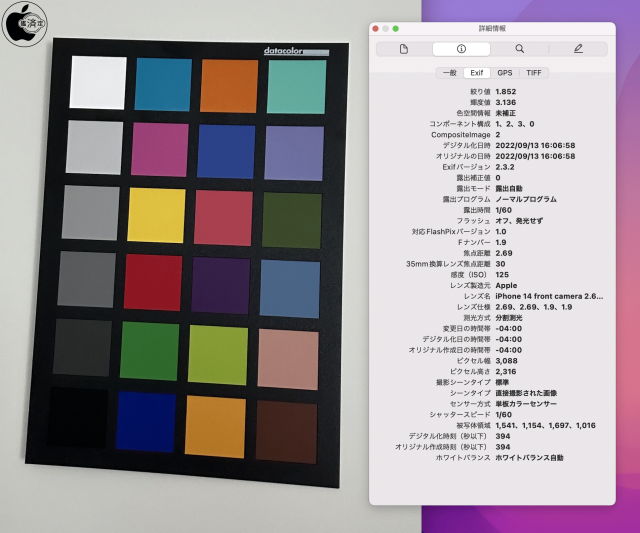
Task: Click the pixel width value 3,088
Action: coord(506,361)
